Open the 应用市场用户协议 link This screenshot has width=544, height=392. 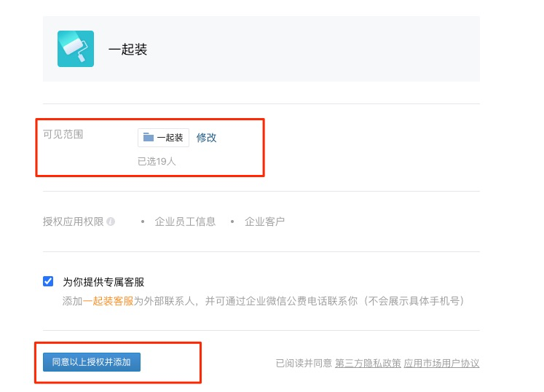(x=441, y=363)
